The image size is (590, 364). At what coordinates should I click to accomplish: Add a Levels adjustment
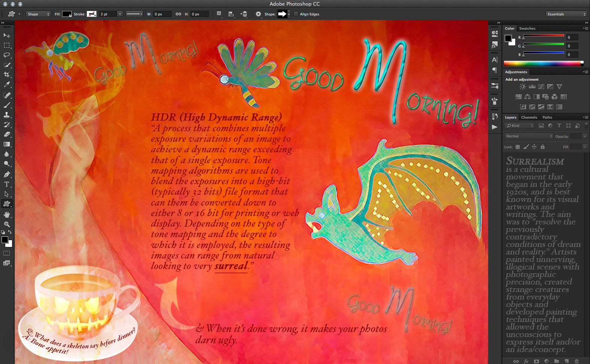click(532, 87)
